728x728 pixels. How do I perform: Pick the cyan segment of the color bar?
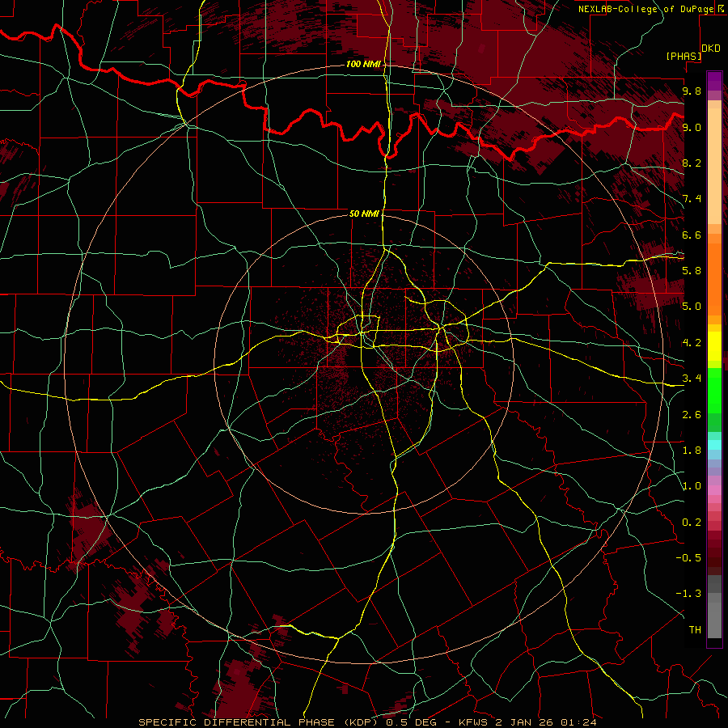tap(714, 445)
